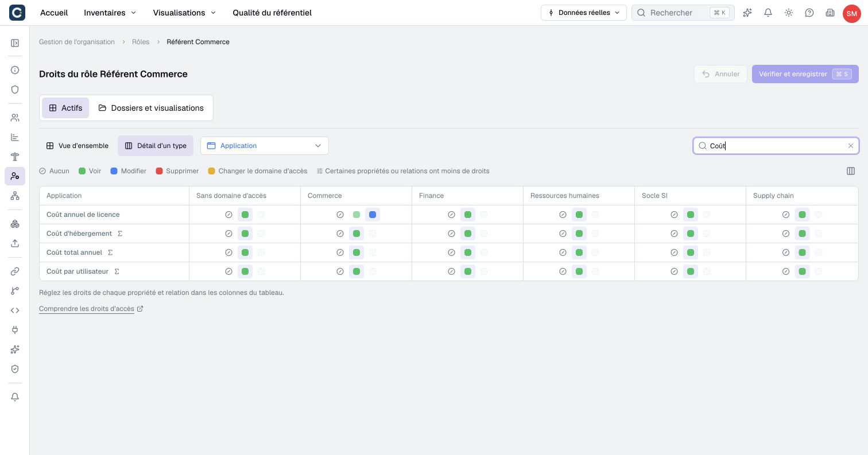The width and height of the screenshot is (868, 455).
Task: Go to Accueil
Action: coord(54,13)
